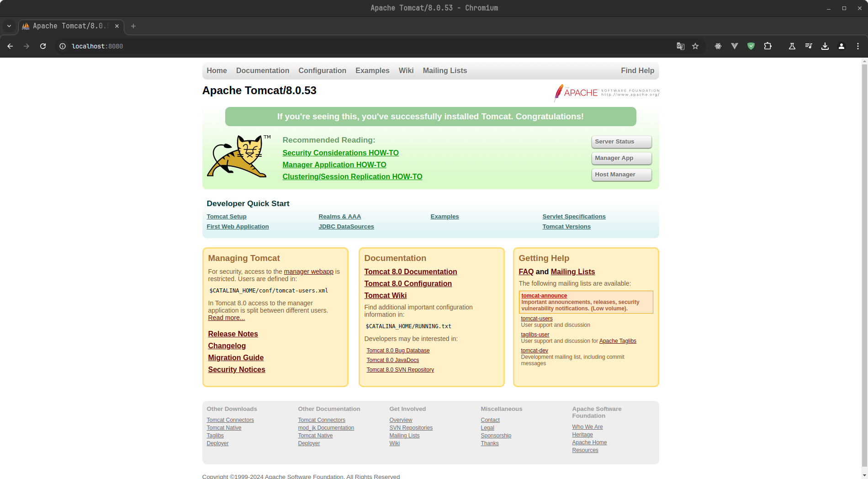Open the tomcat-announce mailing list link
The height and width of the screenshot is (479, 868).
click(544, 296)
